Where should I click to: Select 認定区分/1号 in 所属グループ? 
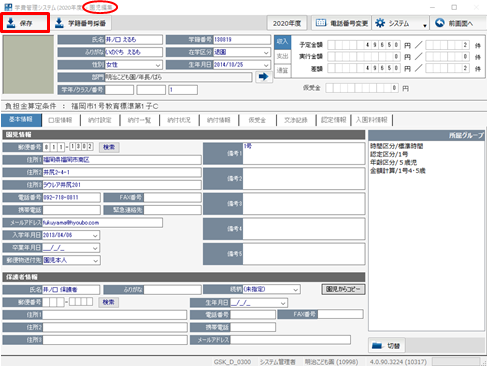tap(389, 154)
